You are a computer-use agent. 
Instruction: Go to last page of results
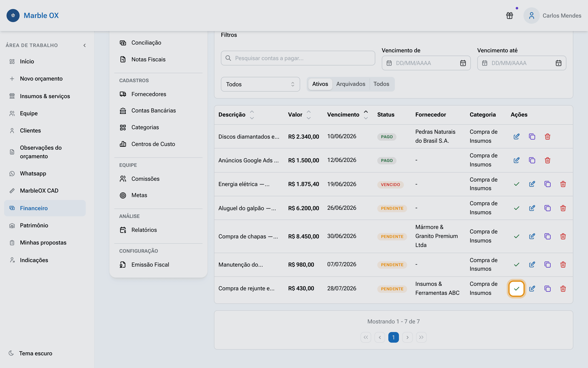[x=421, y=337]
